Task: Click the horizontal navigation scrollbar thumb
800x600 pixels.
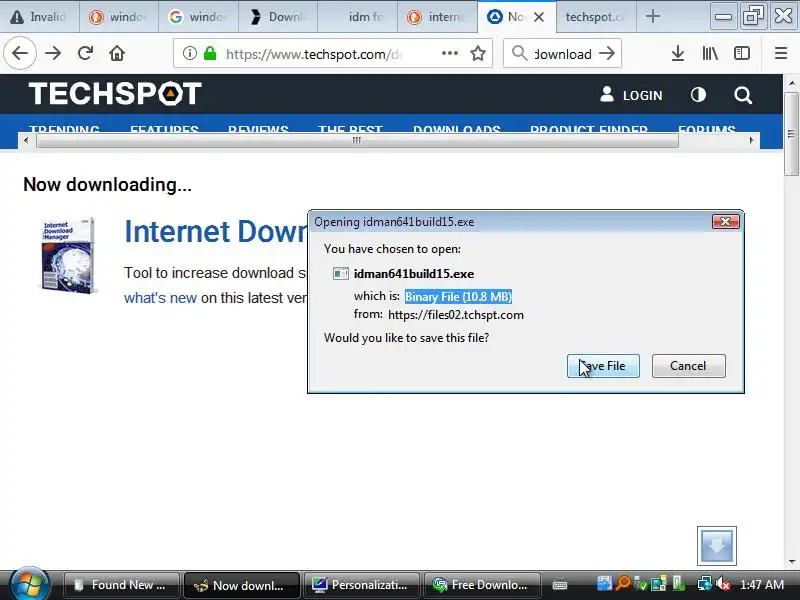Action: [357, 140]
